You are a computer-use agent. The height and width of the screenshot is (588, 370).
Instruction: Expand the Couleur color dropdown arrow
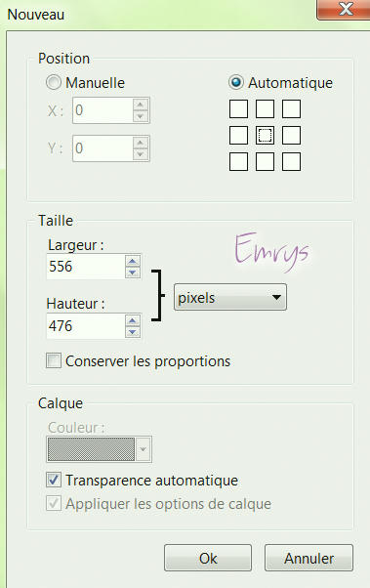(143, 449)
